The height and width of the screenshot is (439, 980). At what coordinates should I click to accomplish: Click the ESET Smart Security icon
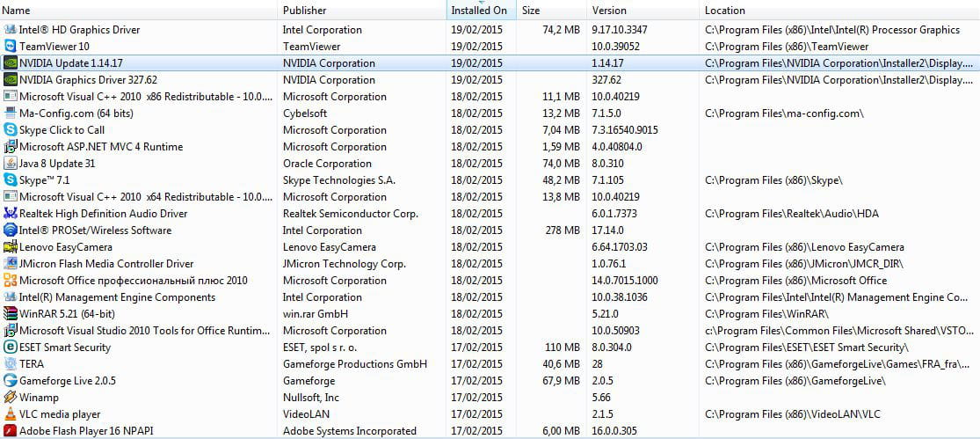click(x=10, y=348)
